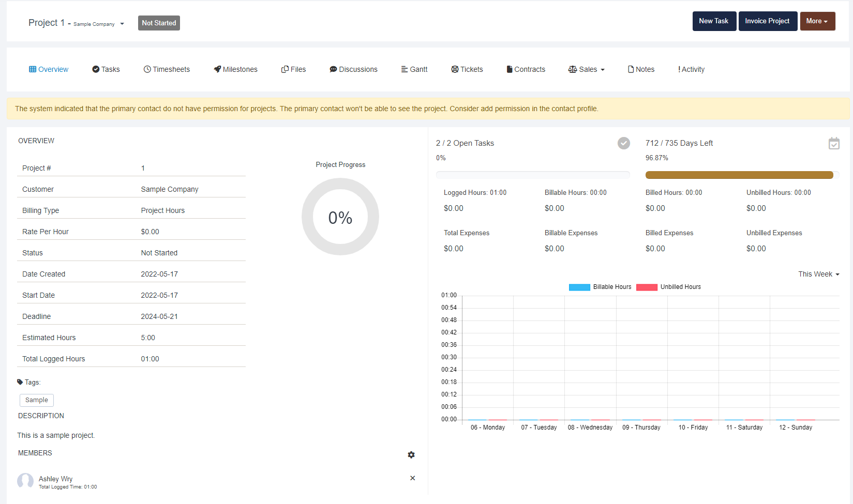Image resolution: width=853 pixels, height=504 pixels.
Task: Expand the More dropdown button
Action: click(x=817, y=21)
